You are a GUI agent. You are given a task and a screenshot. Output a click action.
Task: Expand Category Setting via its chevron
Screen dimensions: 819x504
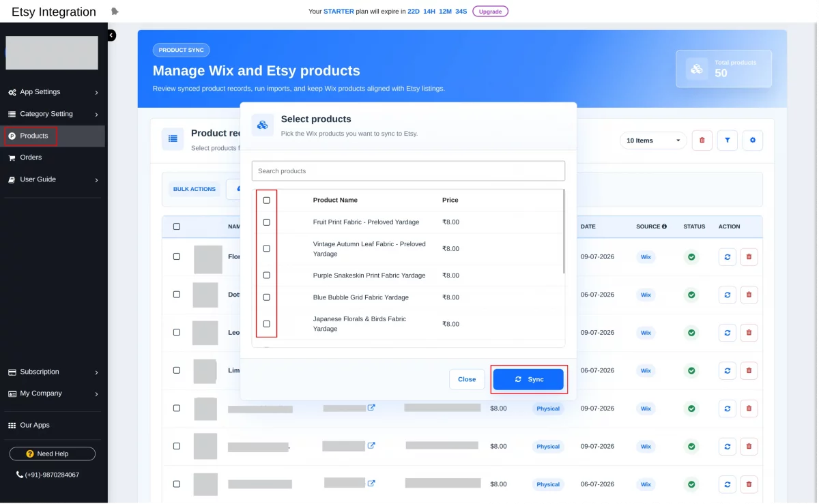[96, 114]
